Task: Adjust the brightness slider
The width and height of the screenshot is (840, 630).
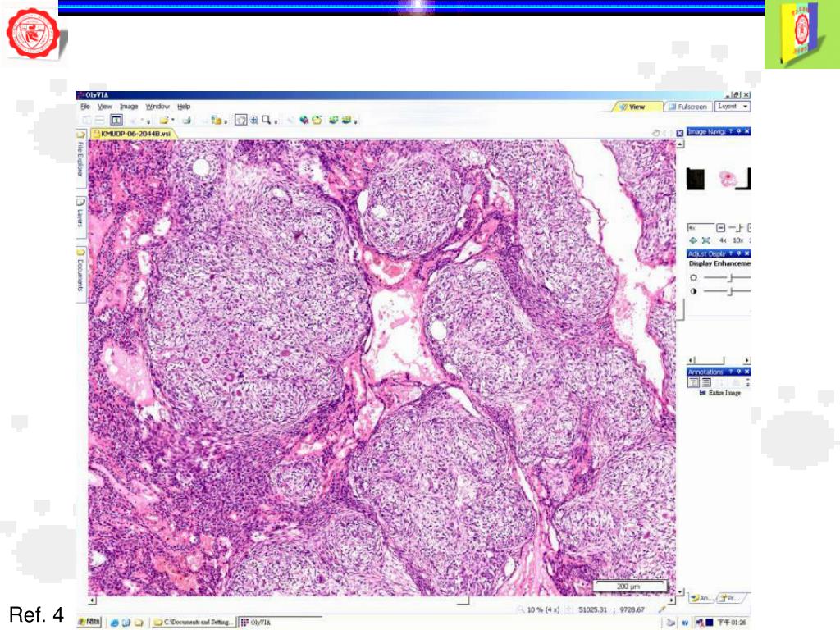Action: (728, 277)
